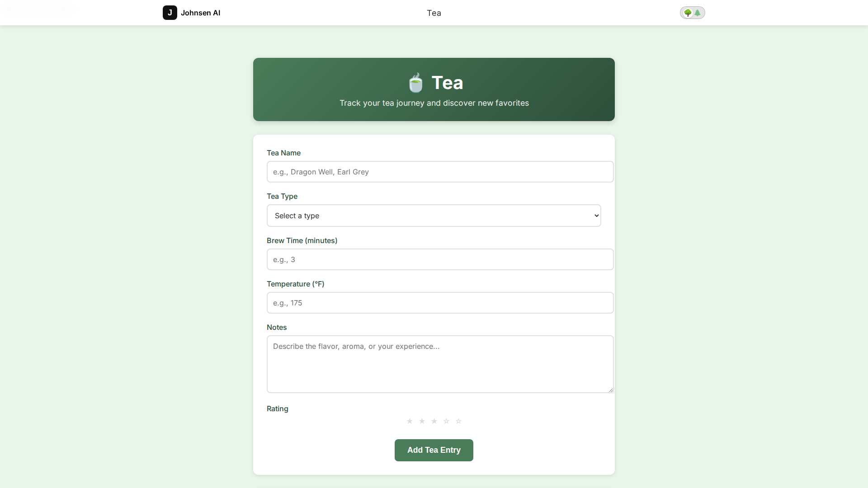Screen dimensions: 868x488
Task: Open the Tea Type dropdown
Action: (x=434, y=216)
